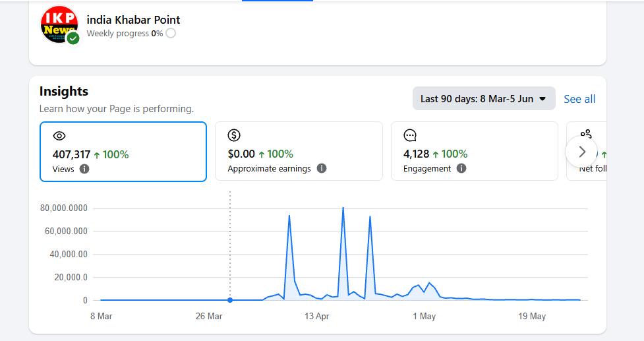
Task: Click the info icon next to Engagement
Action: (461, 168)
